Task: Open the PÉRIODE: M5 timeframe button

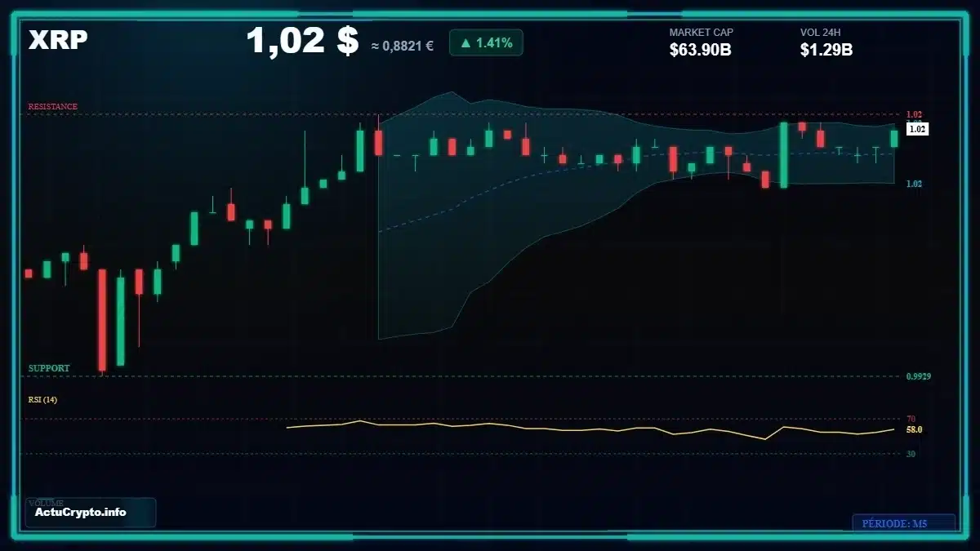Action: 903,523
